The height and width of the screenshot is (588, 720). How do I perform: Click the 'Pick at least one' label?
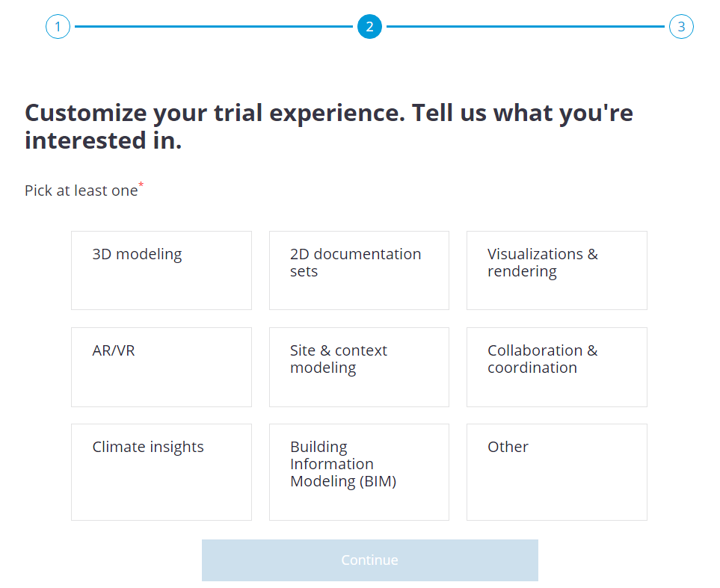click(x=81, y=191)
